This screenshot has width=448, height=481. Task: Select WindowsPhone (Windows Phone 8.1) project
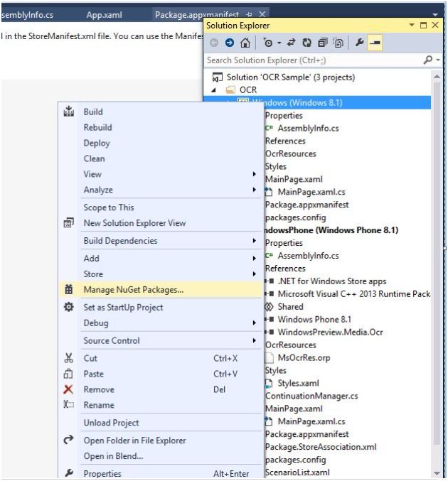tap(331, 230)
